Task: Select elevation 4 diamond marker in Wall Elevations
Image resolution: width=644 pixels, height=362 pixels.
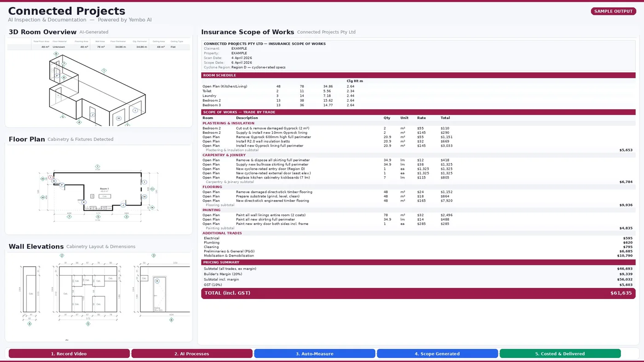Action: point(29,324)
